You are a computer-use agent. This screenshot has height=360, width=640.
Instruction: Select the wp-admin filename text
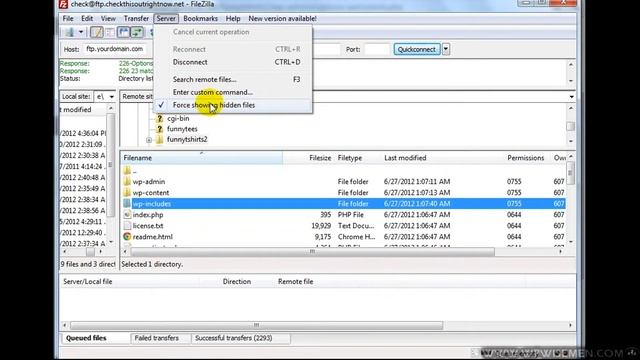tap(149, 182)
